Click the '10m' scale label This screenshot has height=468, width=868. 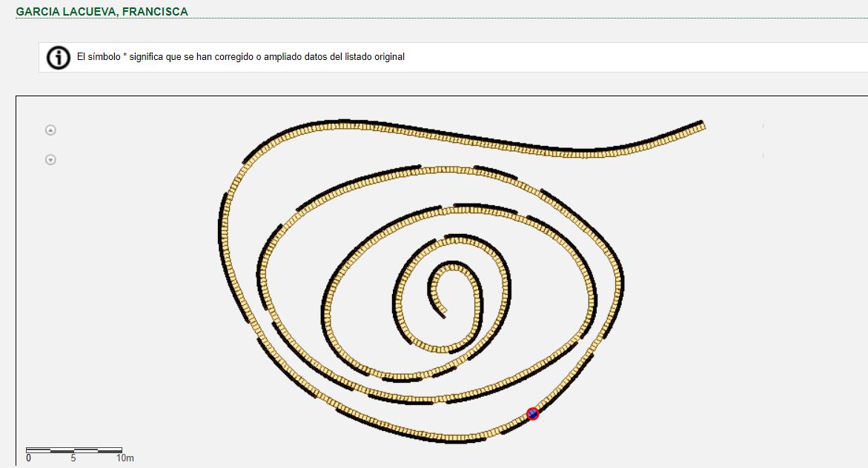125,458
